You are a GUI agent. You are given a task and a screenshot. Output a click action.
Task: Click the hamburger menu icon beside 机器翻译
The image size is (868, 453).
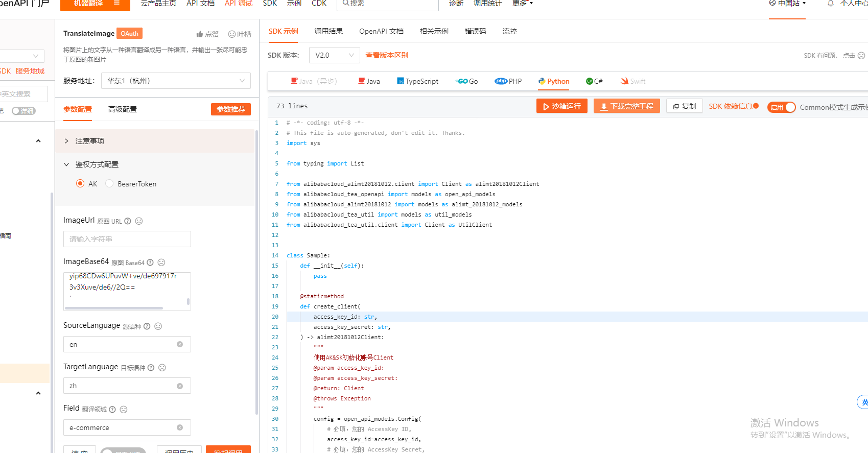pos(116,3)
